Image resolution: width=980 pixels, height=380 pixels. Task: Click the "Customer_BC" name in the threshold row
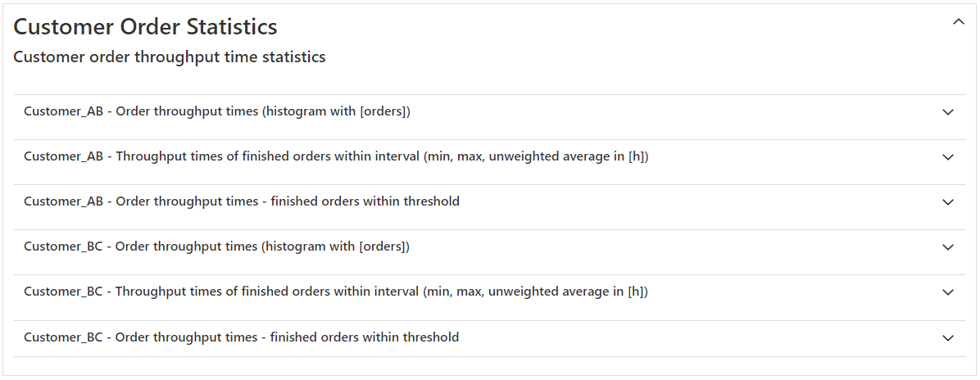[x=63, y=337]
